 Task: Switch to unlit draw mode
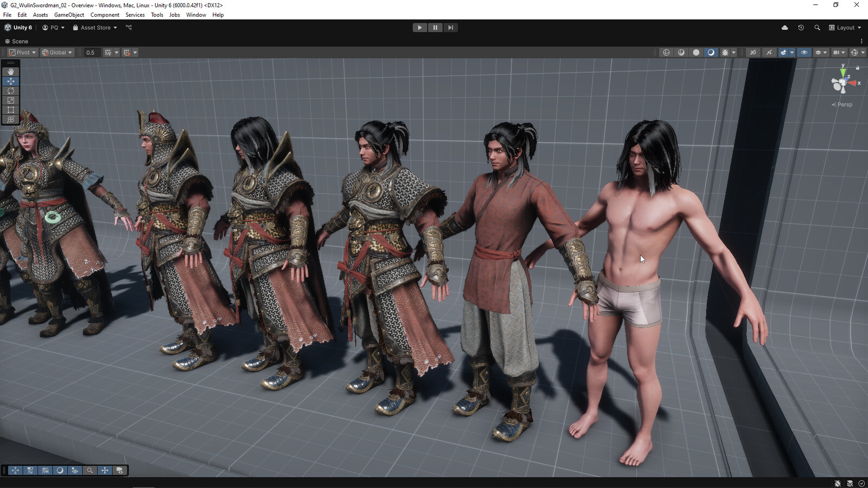(x=696, y=53)
